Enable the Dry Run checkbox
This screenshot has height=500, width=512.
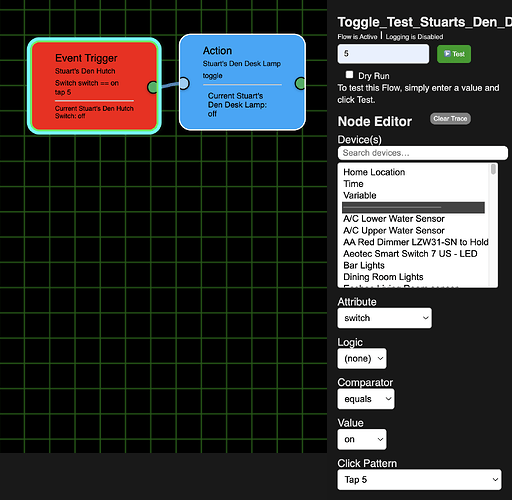point(349,75)
